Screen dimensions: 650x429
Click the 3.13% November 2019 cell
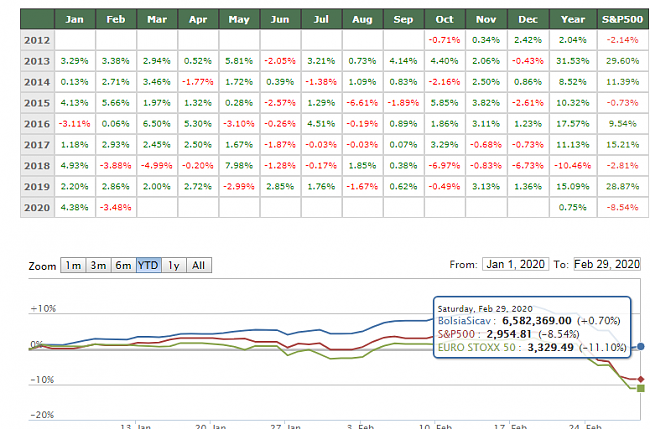[486, 187]
